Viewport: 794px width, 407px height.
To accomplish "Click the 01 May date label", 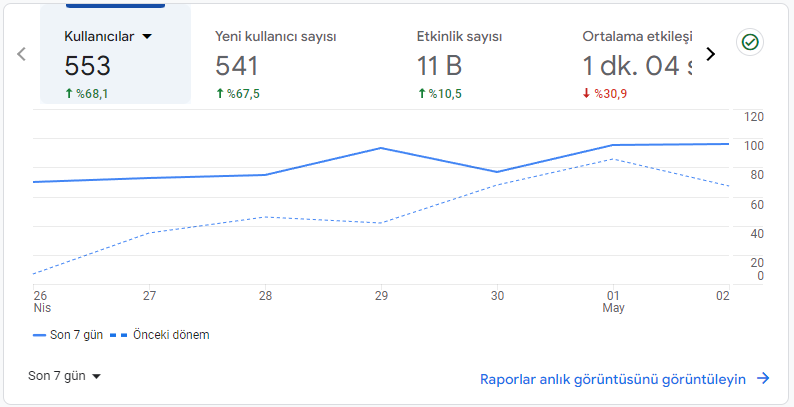I will (x=614, y=302).
